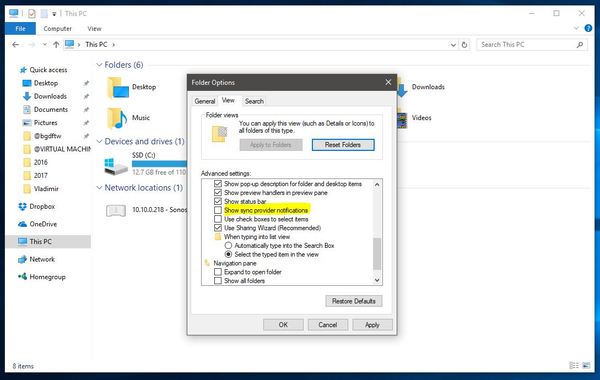
Task: Switch to the General tab in Folder Options
Action: click(205, 101)
